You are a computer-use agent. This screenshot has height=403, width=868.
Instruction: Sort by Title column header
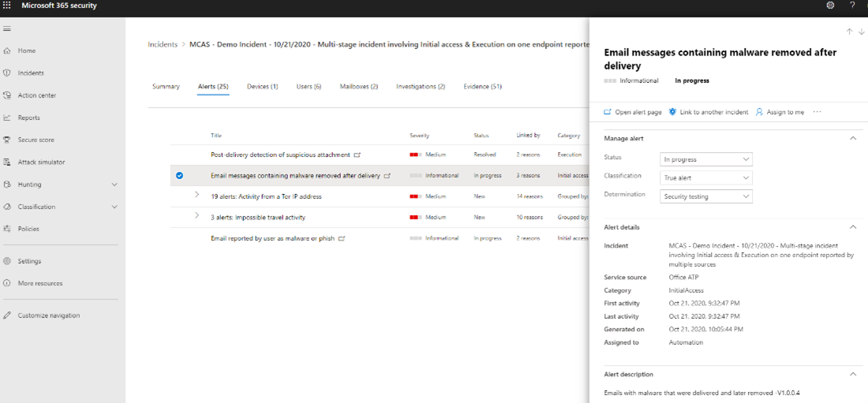coord(215,136)
